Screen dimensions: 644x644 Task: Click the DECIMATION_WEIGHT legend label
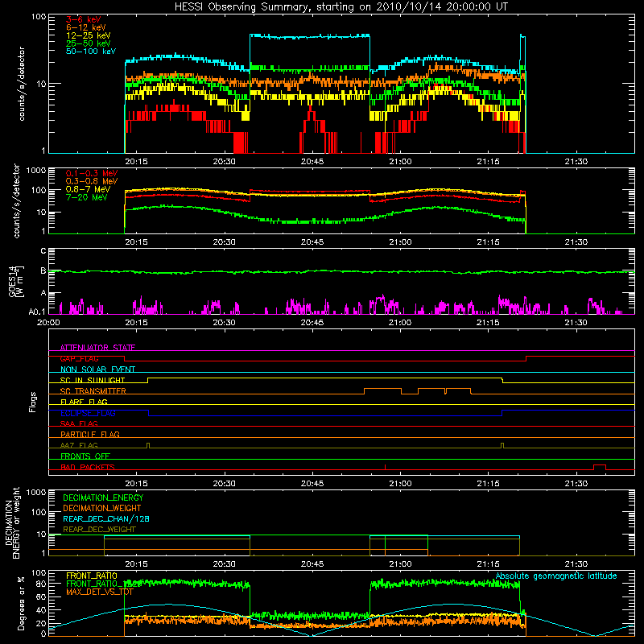pyautogui.click(x=102, y=508)
